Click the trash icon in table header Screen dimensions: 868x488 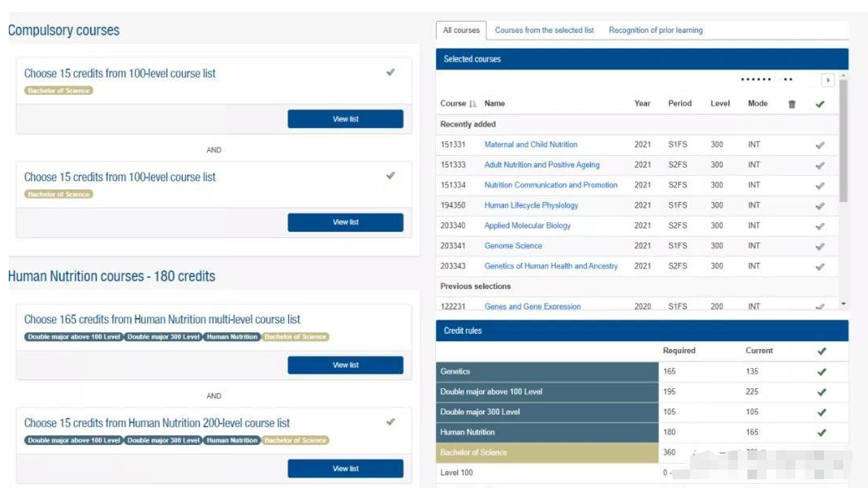[791, 104]
